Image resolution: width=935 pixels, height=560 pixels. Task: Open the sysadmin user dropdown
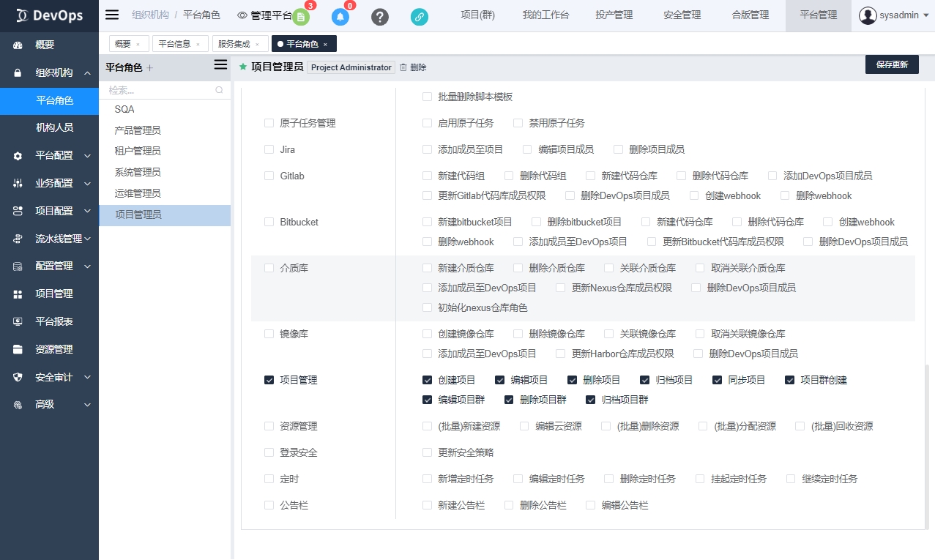coord(893,15)
